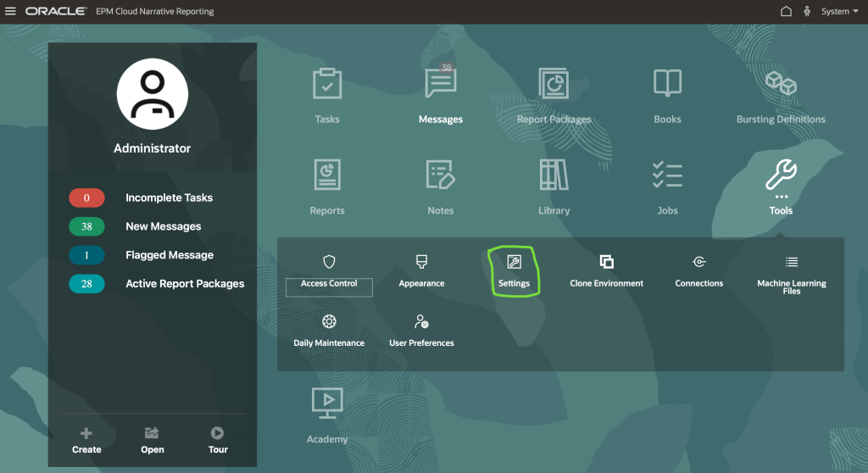Open the Tasks clipboard icon
The image size is (868, 473).
click(x=327, y=85)
